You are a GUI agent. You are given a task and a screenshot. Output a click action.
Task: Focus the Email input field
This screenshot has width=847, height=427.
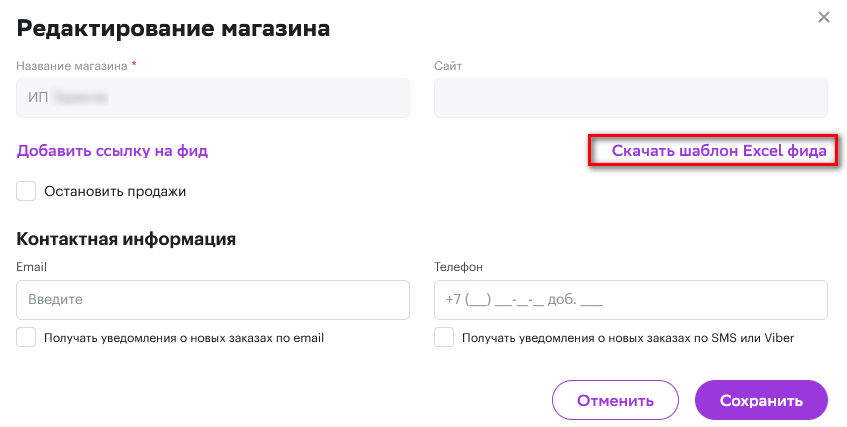[x=213, y=299]
